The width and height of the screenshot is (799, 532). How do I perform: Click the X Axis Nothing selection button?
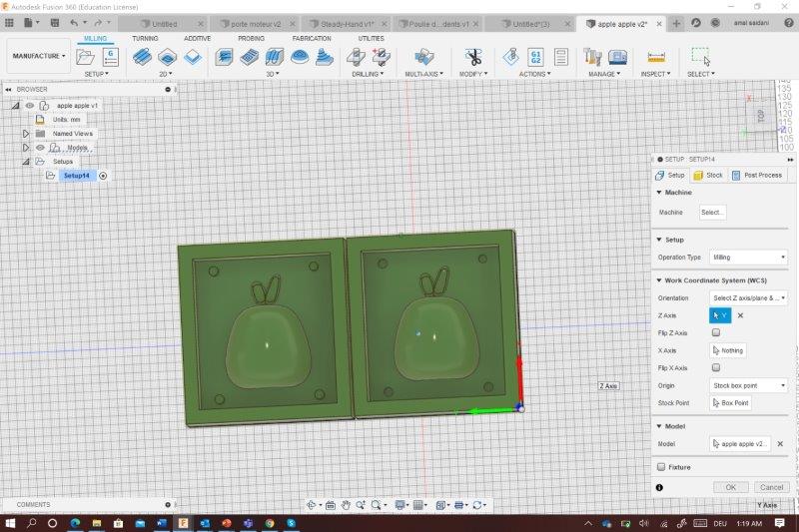coord(728,350)
